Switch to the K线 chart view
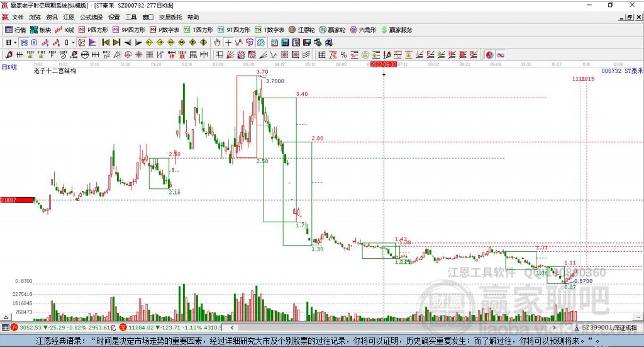The width and height of the screenshot is (644, 347). (65, 30)
